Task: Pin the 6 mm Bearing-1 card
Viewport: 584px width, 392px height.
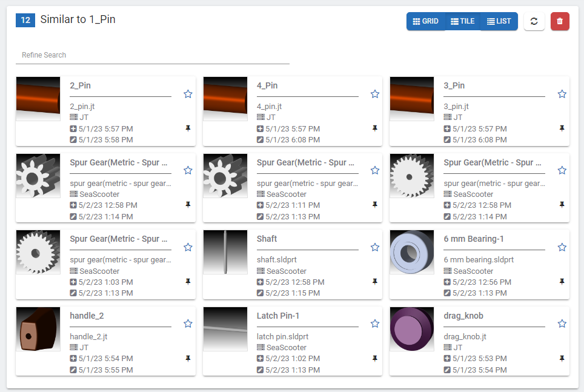Action: [562, 282]
